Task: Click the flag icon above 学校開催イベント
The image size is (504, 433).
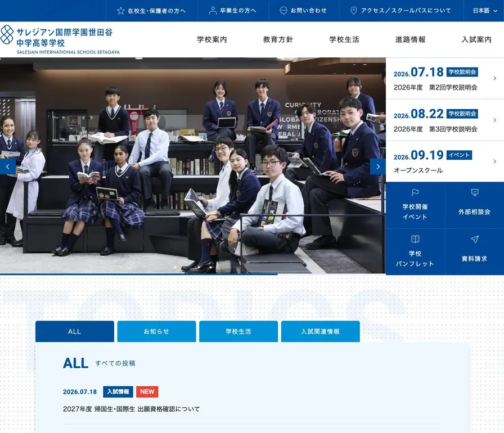Action: pos(415,192)
